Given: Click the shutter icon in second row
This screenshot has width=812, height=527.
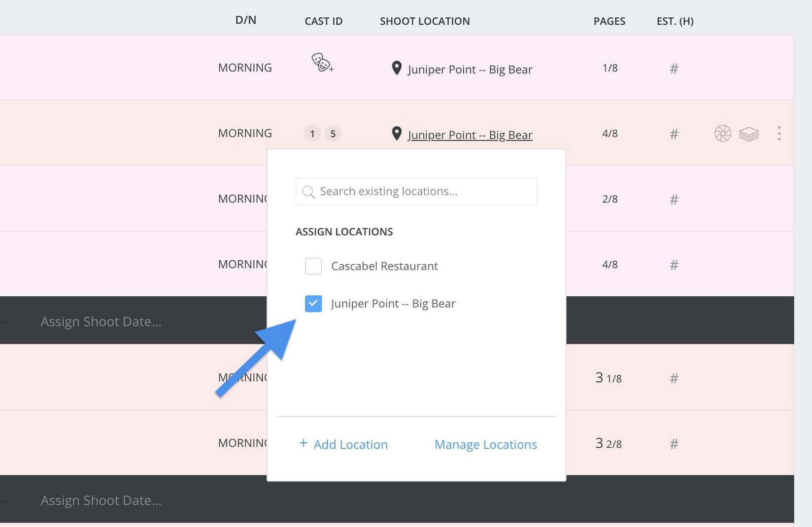Looking at the screenshot, I should [722, 134].
